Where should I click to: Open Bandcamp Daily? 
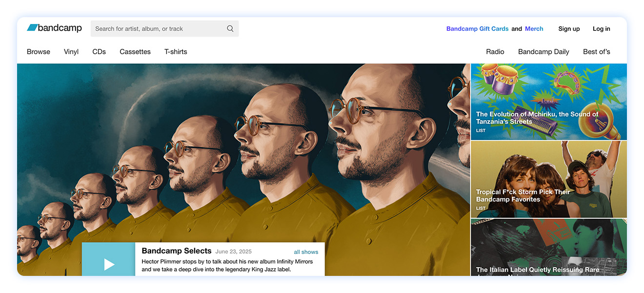click(x=543, y=52)
